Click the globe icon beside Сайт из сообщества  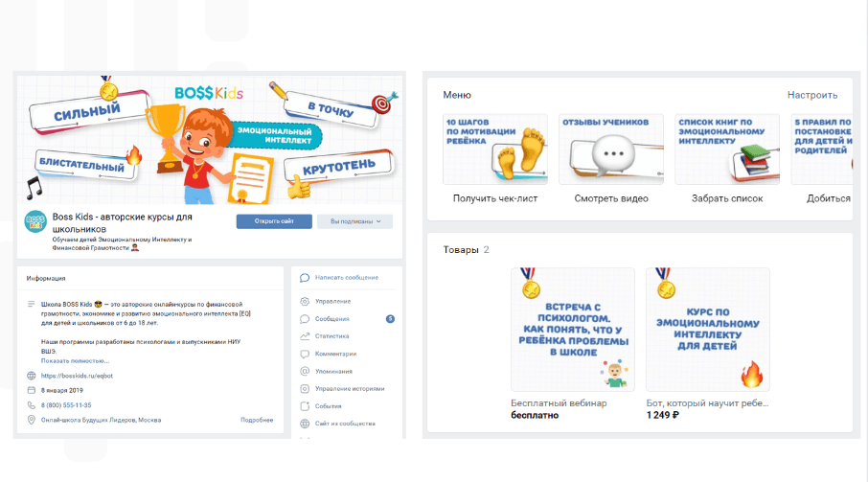[305, 424]
